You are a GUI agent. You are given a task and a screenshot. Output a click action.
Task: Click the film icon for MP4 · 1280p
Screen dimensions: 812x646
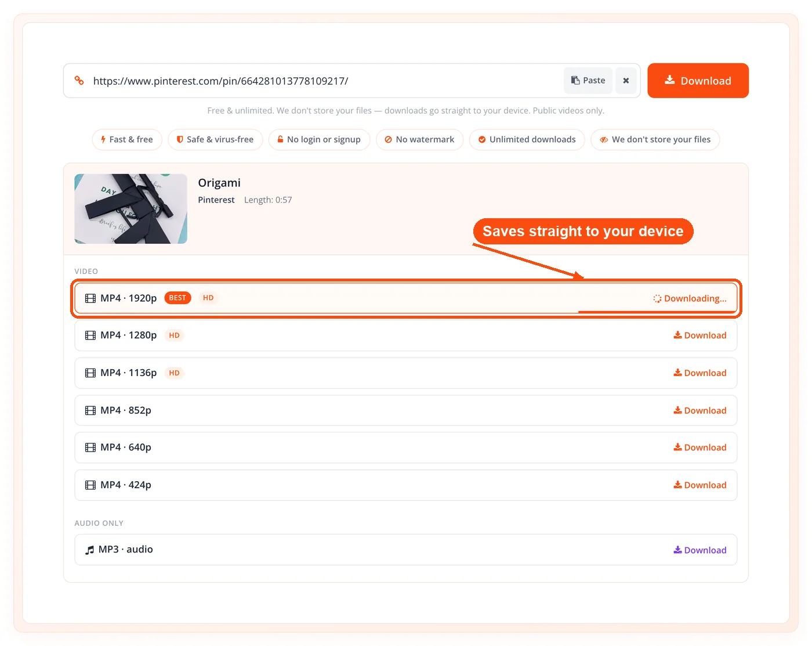[90, 335]
